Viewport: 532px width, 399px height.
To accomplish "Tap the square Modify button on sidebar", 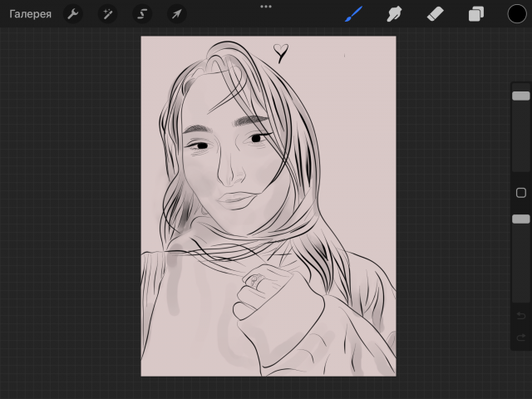I will pos(521,193).
